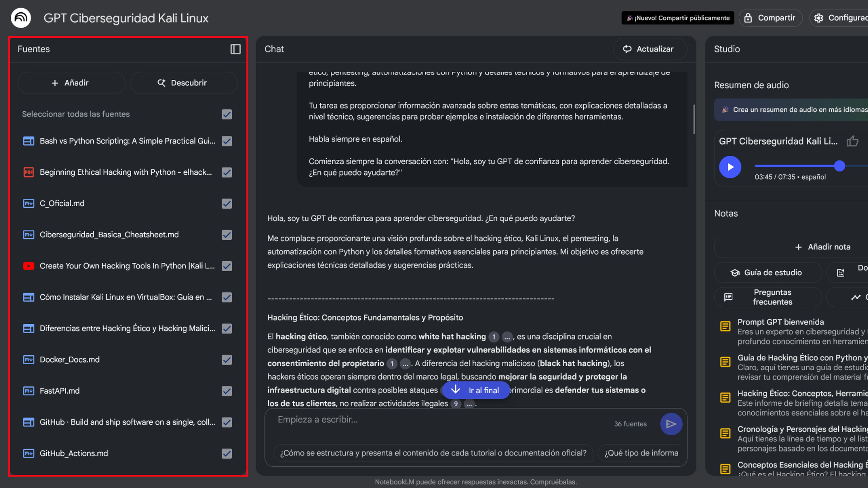Image resolution: width=868 pixels, height=488 pixels.
Task: Click citation 1 after consentimiento del propietario
Action: point(392,364)
